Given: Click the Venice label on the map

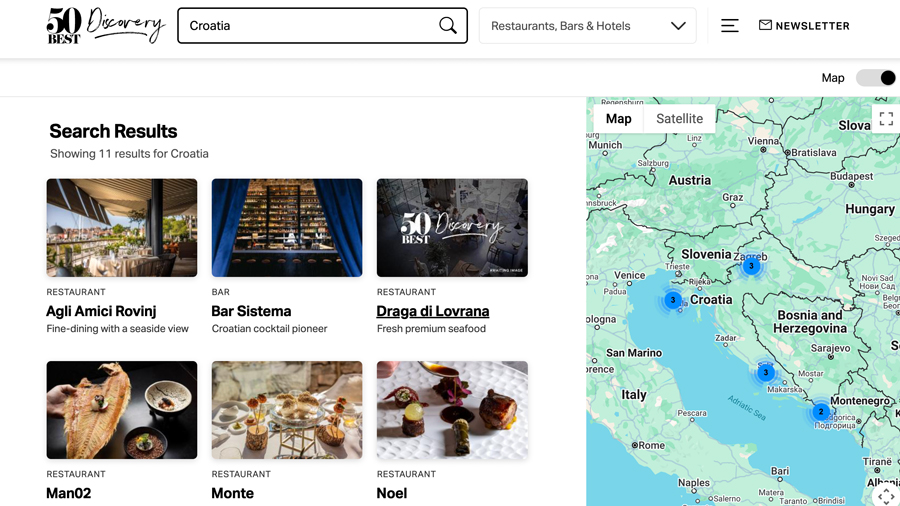Looking at the screenshot, I should (630, 275).
